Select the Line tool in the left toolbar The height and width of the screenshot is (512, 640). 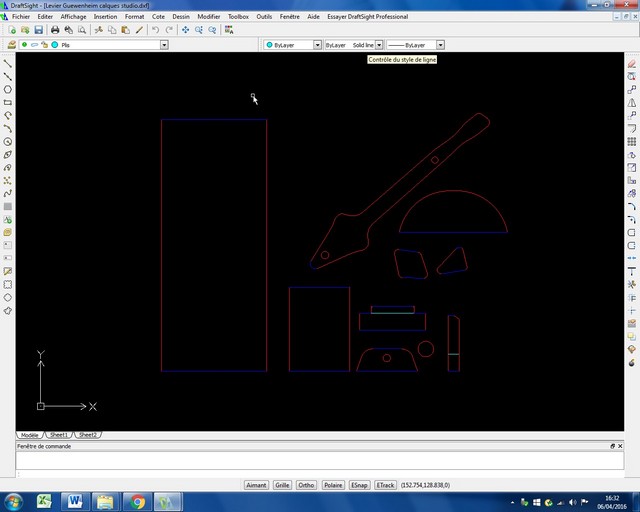pyautogui.click(x=8, y=63)
